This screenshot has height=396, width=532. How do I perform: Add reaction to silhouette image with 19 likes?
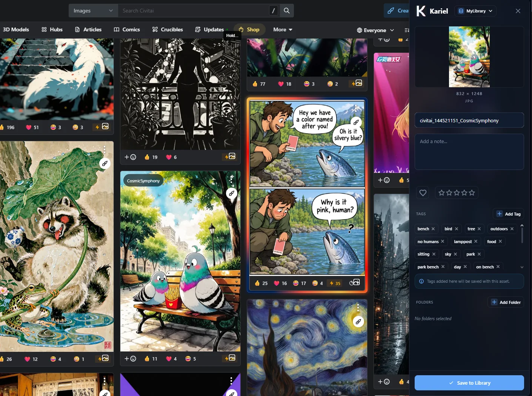[x=130, y=157]
